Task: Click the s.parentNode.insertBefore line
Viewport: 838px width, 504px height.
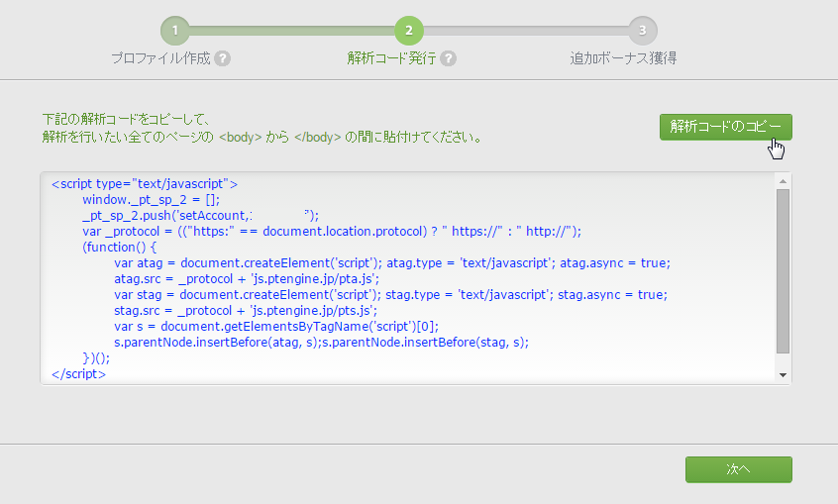Action: pos(321,343)
